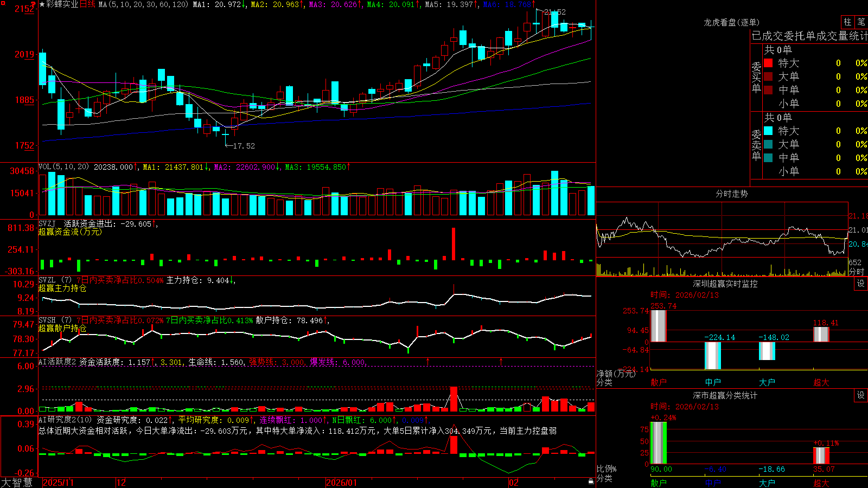Click the 超大 bar valued 118.41
Screen dimensions: 868x488
click(x=821, y=335)
